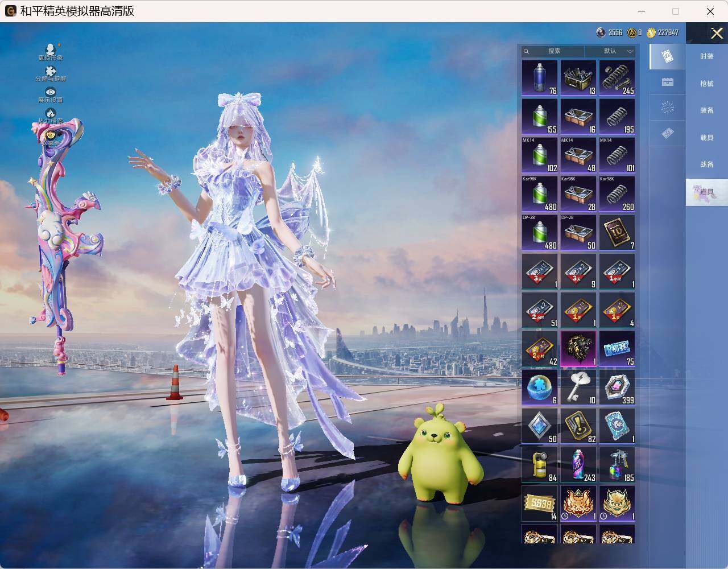Select the blue ornate card item
Image resolution: width=728 pixels, height=569 pixels.
click(617, 426)
